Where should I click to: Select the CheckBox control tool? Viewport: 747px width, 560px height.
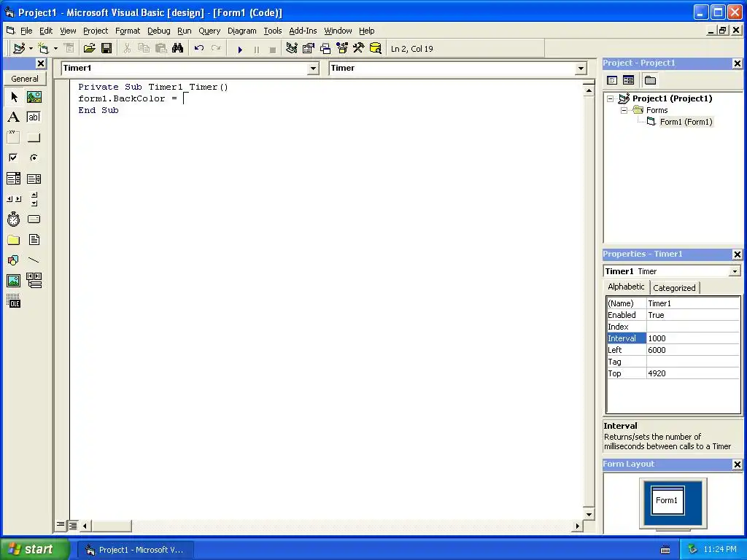coord(14,157)
